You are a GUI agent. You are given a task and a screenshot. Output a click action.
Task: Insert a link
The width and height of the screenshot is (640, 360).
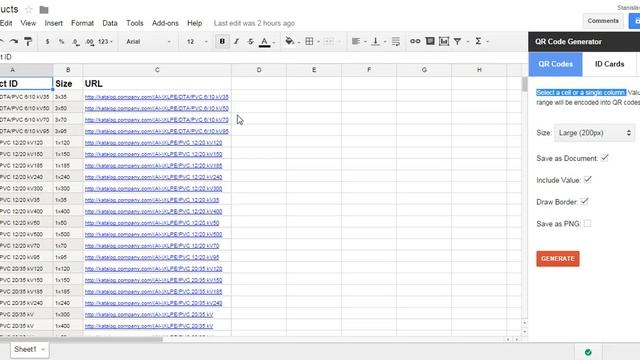click(415, 41)
